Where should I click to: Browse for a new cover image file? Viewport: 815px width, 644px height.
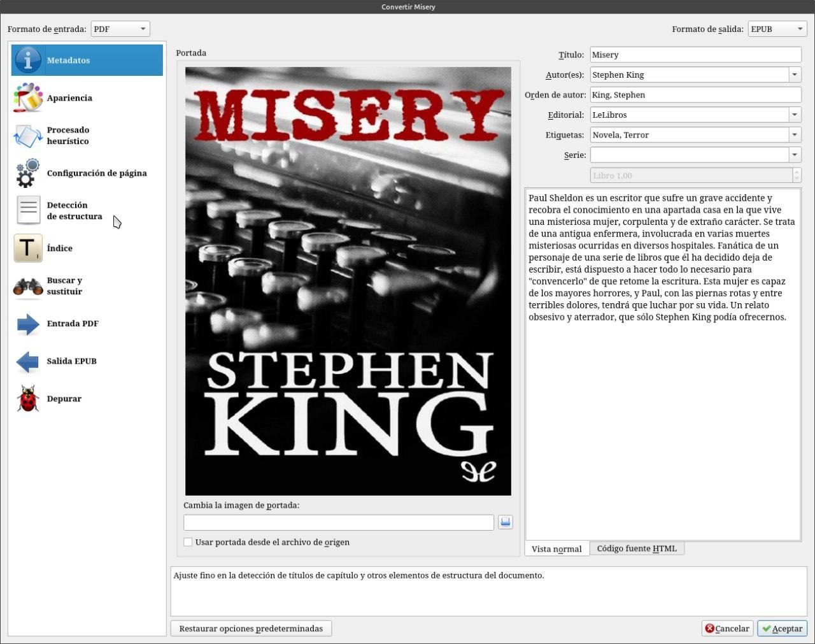pos(505,522)
